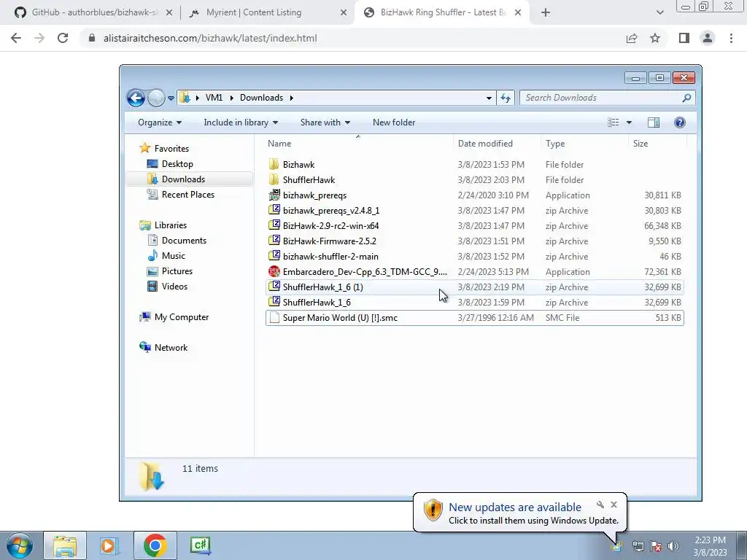The height and width of the screenshot is (560, 747).
Task: Toggle the Chrome side panel icon
Action: coord(684,38)
